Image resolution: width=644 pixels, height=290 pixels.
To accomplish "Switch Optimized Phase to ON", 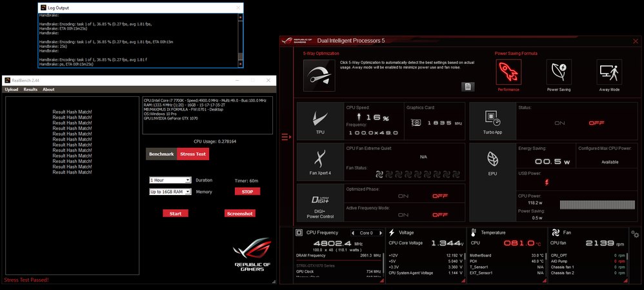I will click(x=403, y=196).
